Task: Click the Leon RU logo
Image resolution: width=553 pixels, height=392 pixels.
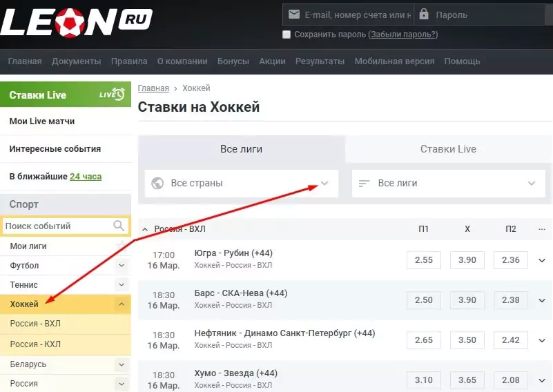Action: (x=76, y=22)
